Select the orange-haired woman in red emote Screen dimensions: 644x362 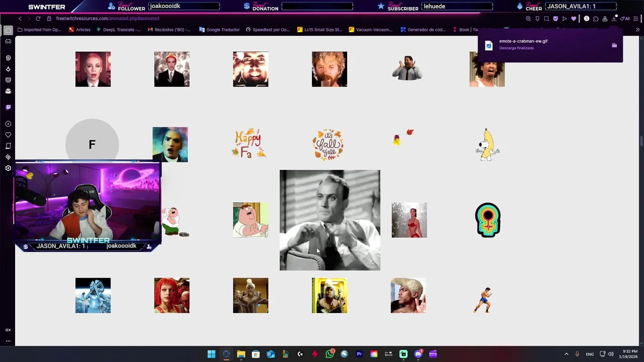pos(172,296)
